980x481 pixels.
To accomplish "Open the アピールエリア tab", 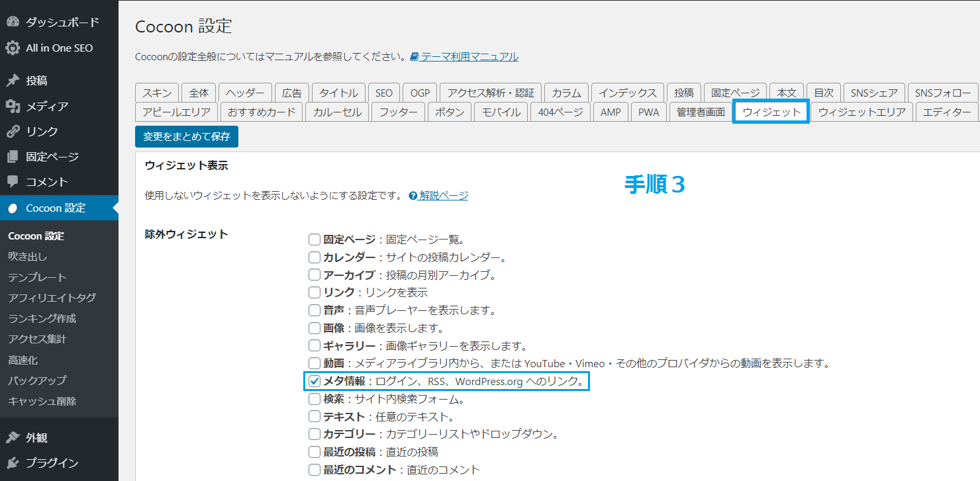I will 176,112.
